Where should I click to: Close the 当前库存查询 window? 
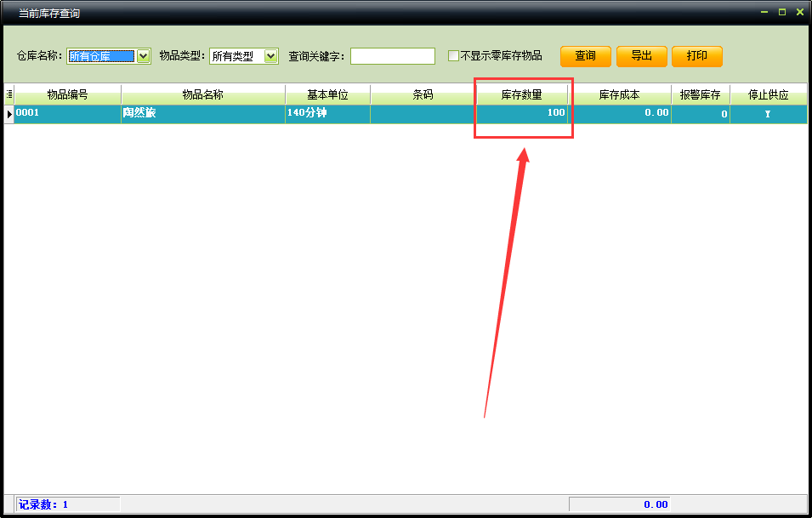[799, 12]
